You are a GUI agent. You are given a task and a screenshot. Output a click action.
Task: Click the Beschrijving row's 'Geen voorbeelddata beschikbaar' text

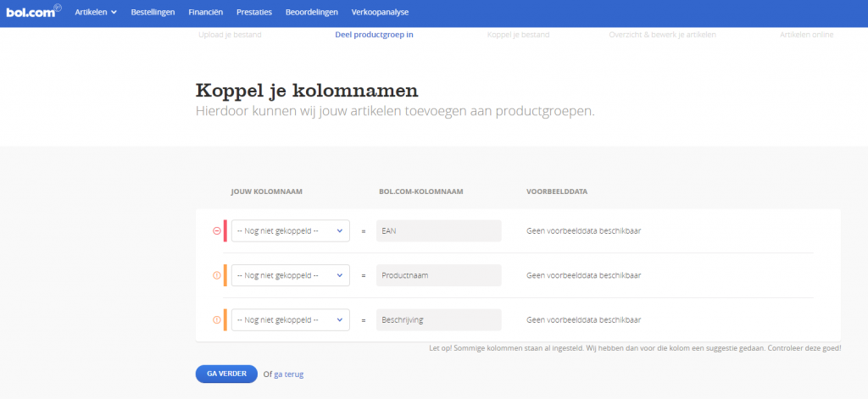coord(583,320)
